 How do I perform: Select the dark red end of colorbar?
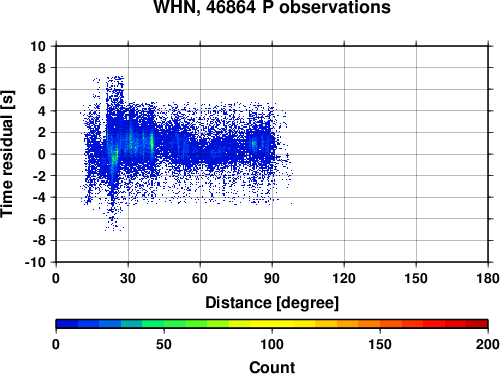click(x=477, y=324)
